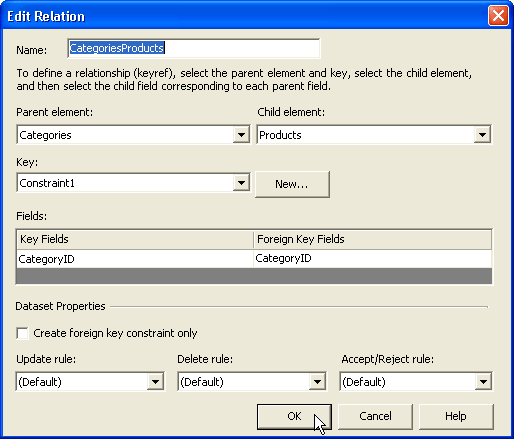
Task: Open the Update rule dropdown arrow
Action: click(x=155, y=382)
